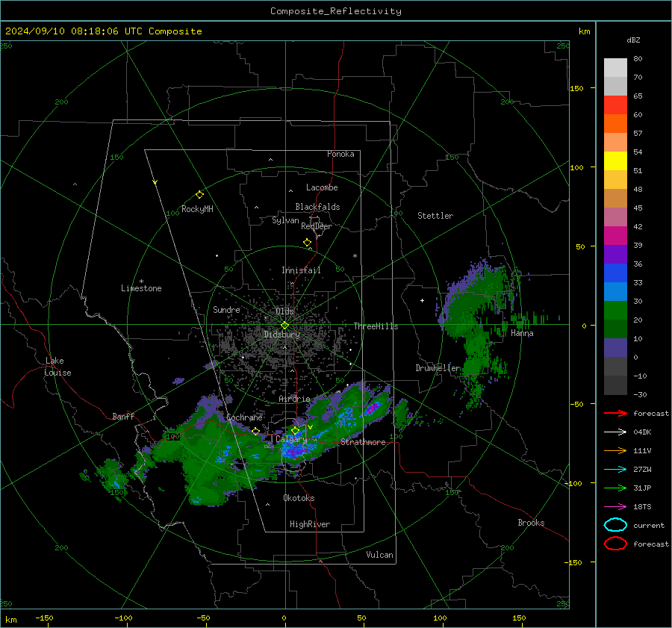This screenshot has height=628, width=672.
Task: Click the ThreeHills town label
Action: (376, 326)
